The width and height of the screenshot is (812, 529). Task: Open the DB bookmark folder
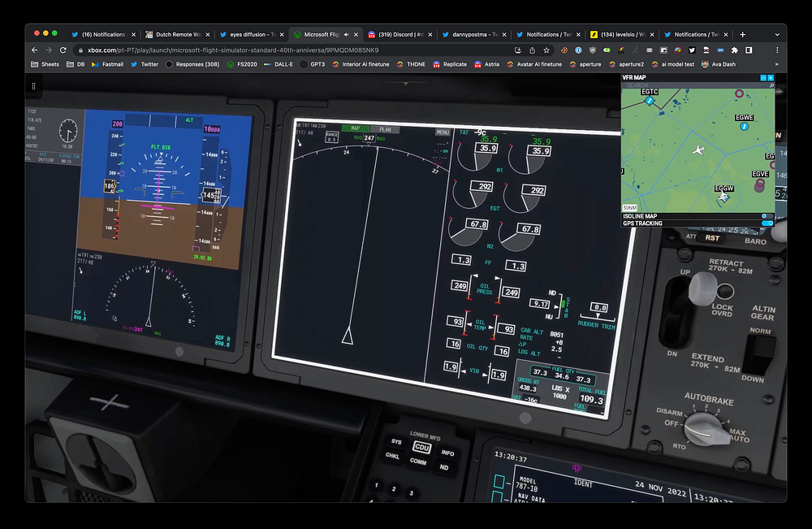click(x=76, y=64)
